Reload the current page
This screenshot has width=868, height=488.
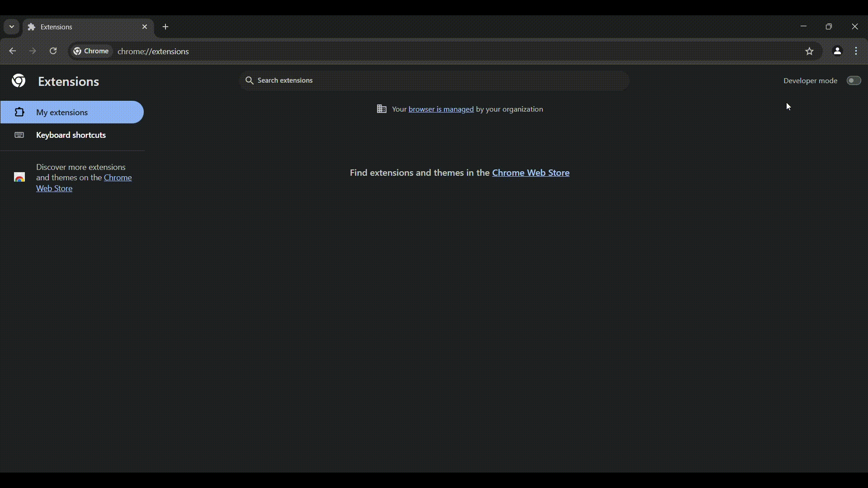click(x=53, y=51)
